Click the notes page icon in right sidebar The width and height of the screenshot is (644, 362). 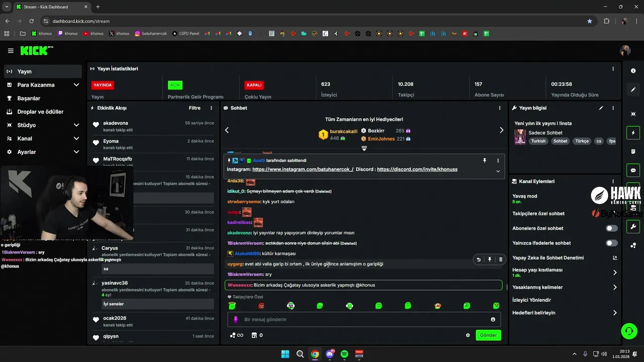(x=633, y=151)
